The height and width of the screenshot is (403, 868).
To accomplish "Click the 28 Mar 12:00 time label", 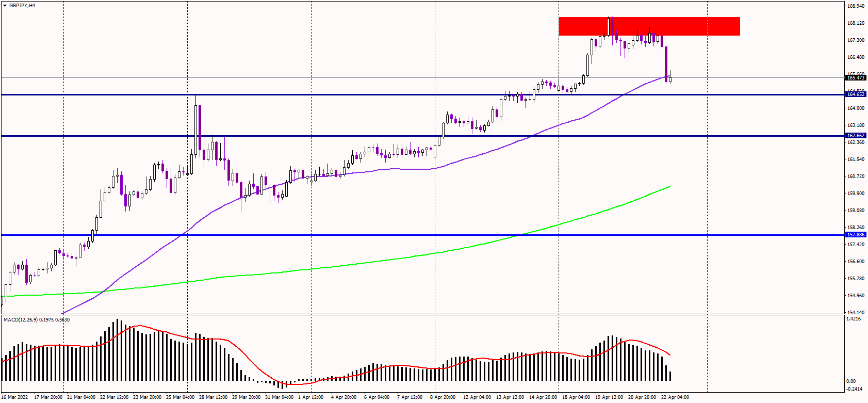I will (214, 397).
